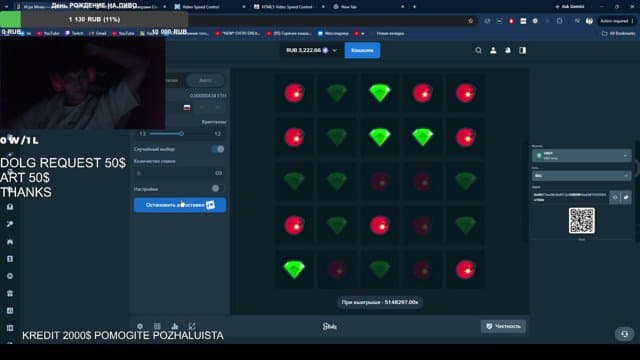
Task: Open the All Bookmarks folder
Action: click(x=618, y=33)
